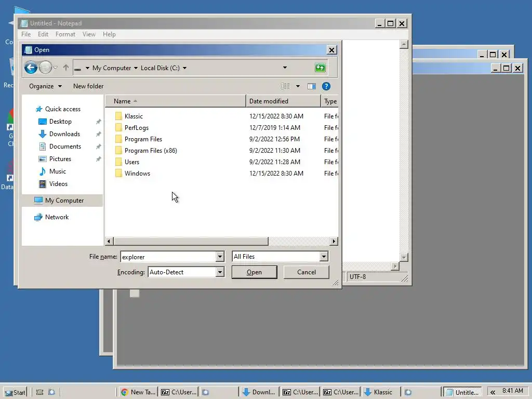This screenshot has width=532, height=399.
Task: Open view options dropdown arrow
Action: coord(298,86)
